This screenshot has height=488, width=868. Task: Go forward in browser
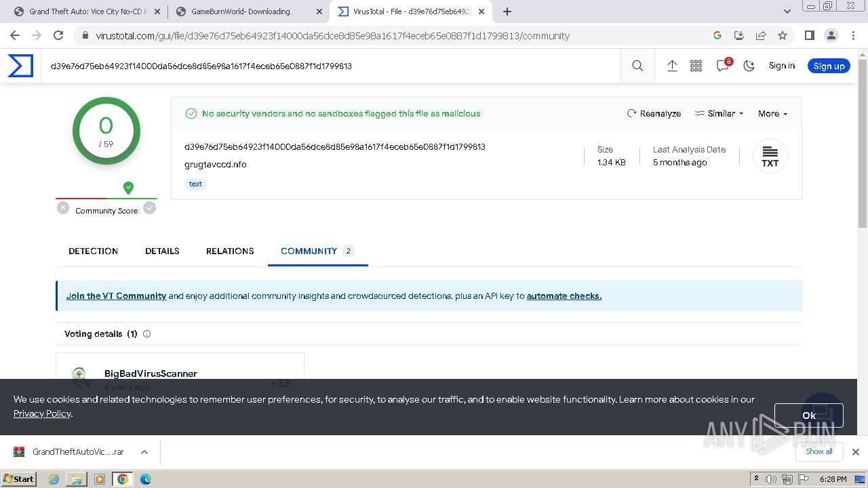[37, 35]
